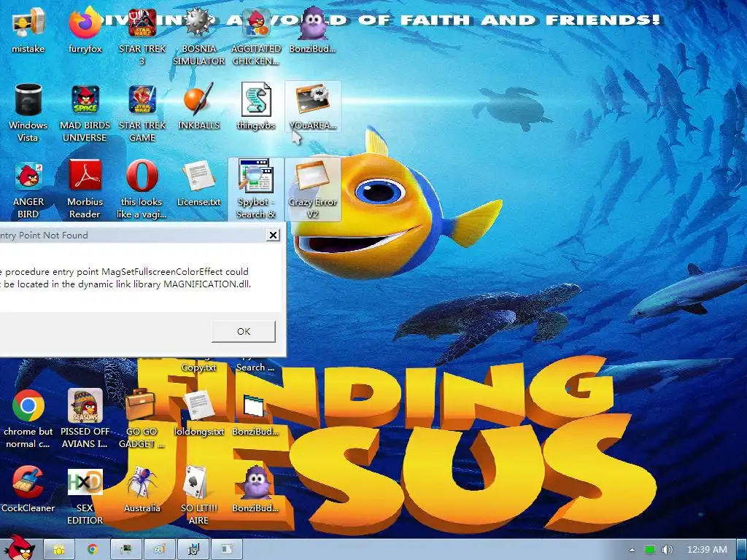Viewport: 747px width, 560px height.
Task: Click the 'Entry Point Not Found' title text
Action: 44,236
